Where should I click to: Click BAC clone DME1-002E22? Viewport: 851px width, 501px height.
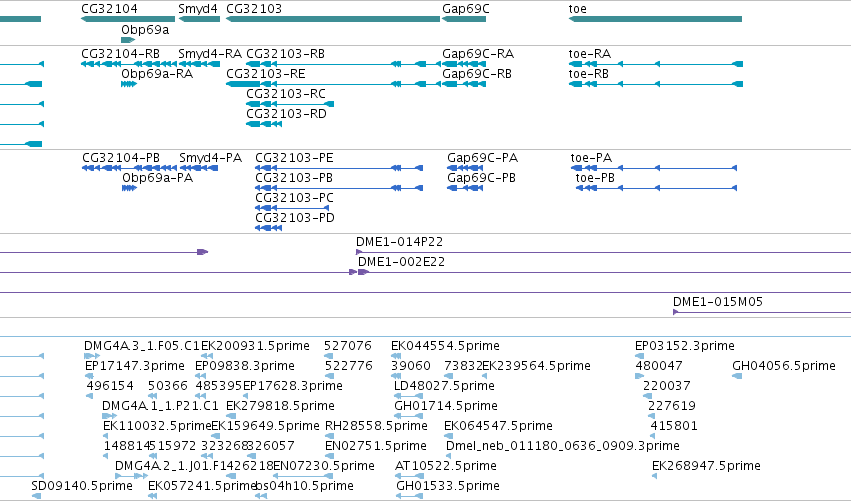402,262
